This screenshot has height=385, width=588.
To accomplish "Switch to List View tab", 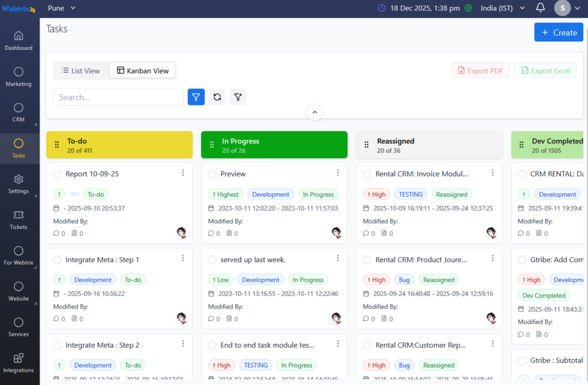I will [x=81, y=71].
